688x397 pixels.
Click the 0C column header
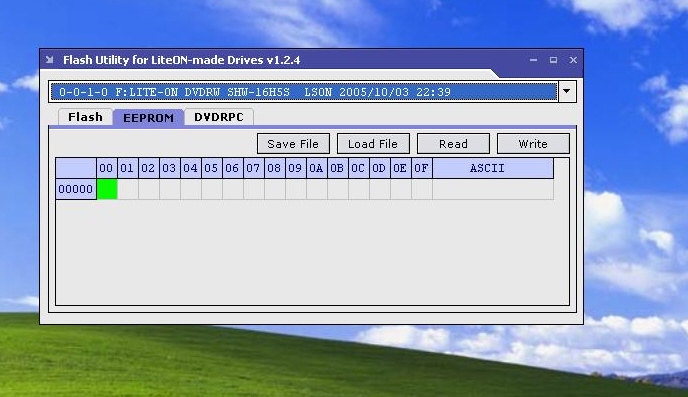point(358,168)
